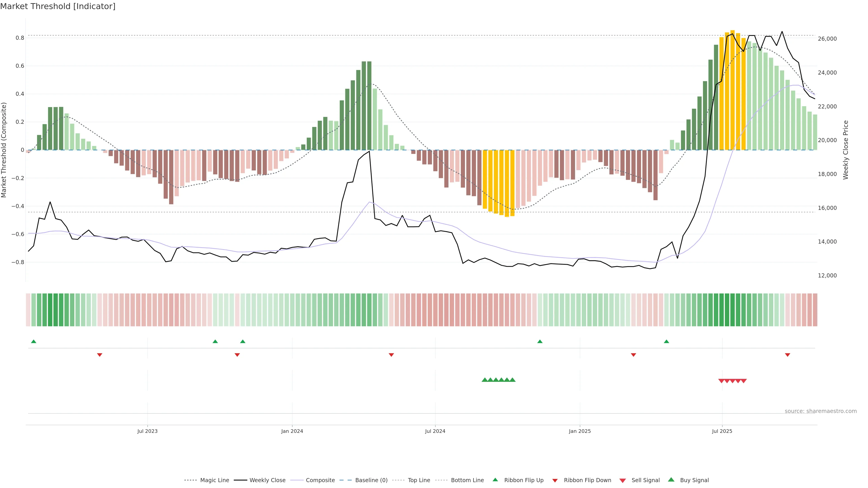Click the Market Threshold [Indicator] chart title

58,6
